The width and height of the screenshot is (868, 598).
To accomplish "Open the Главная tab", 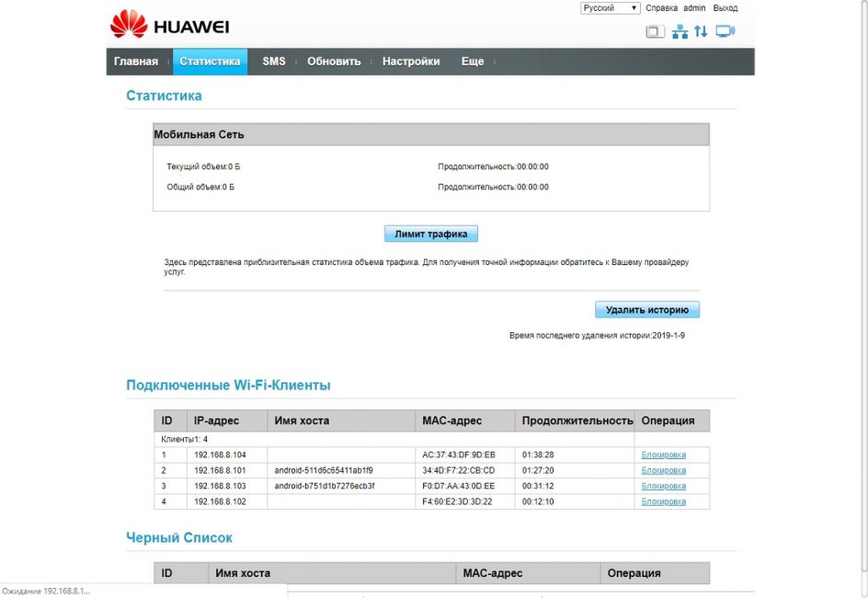I will click(136, 62).
